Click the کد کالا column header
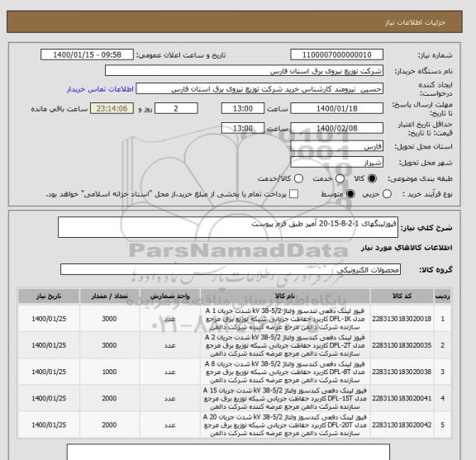This screenshot has width=476, height=460. point(402,296)
